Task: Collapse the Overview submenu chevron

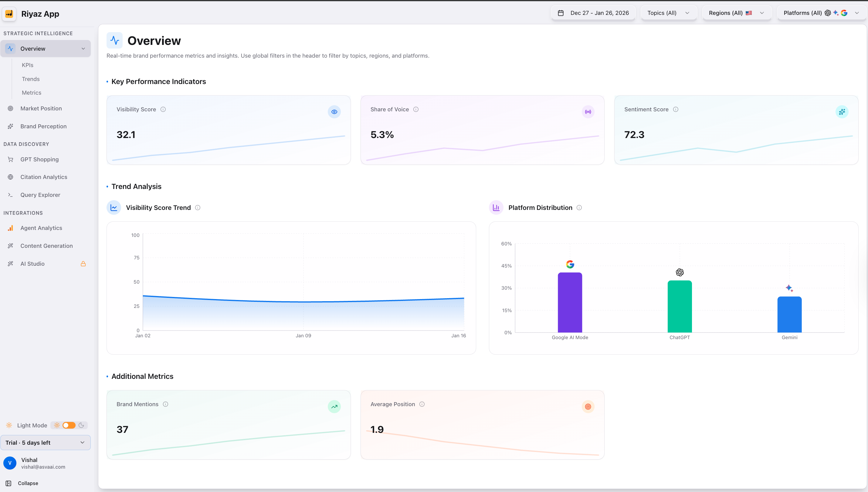Action: click(x=83, y=49)
